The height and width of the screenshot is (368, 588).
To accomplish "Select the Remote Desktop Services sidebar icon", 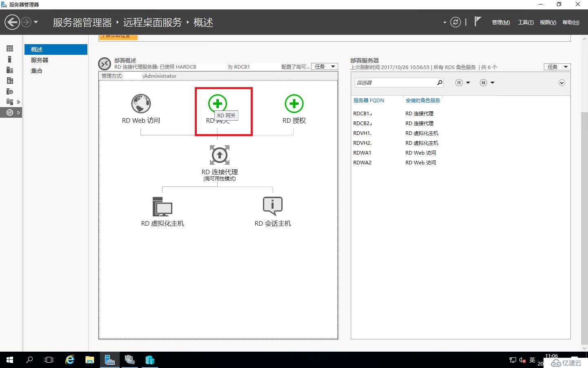I will 10,112.
